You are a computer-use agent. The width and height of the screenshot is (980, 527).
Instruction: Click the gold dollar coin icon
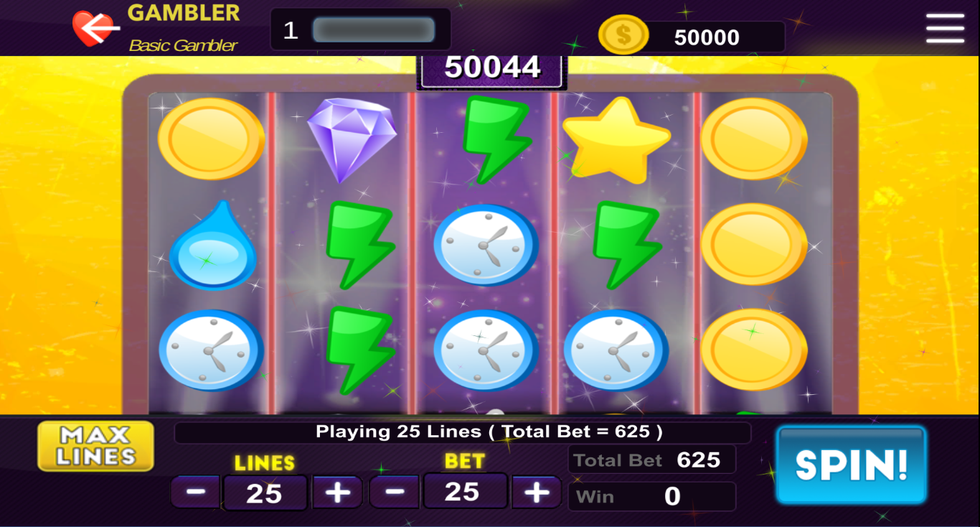(x=623, y=35)
